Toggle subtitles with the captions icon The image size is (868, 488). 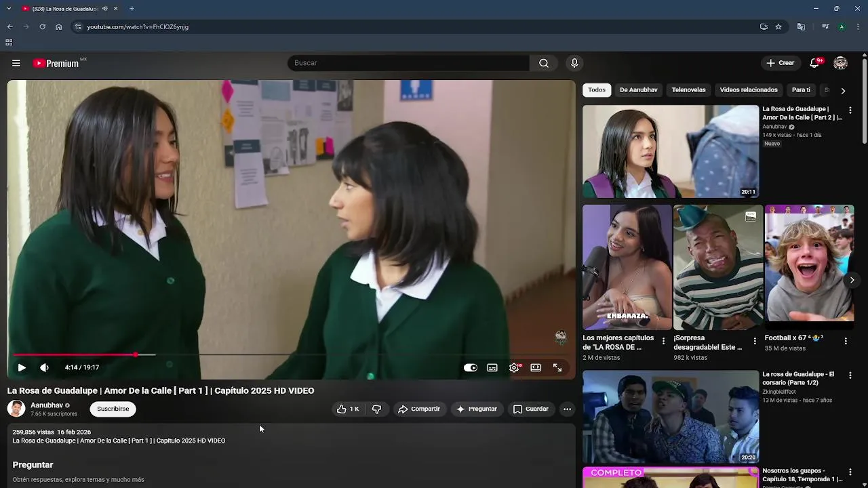(x=492, y=367)
